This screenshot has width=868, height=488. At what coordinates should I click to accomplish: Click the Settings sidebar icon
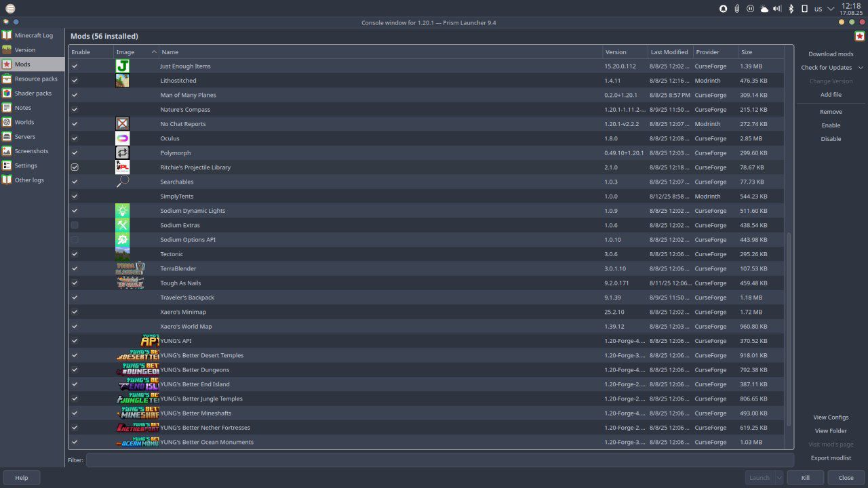(7, 165)
